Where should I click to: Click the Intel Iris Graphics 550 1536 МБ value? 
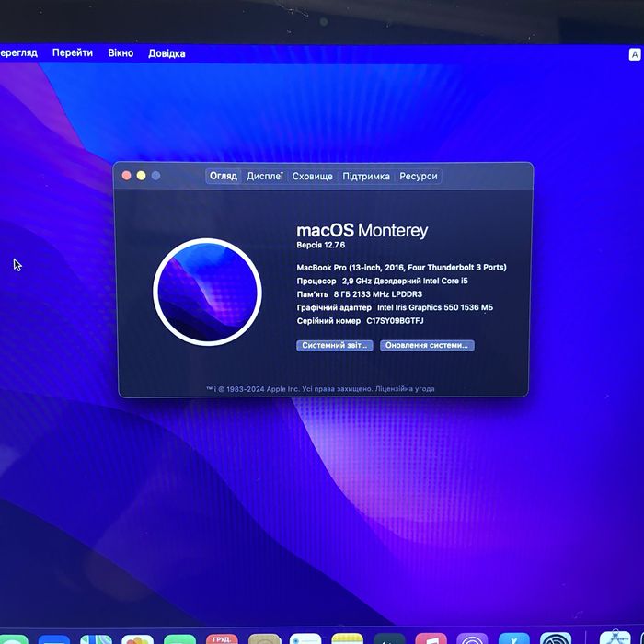pyautogui.click(x=435, y=307)
